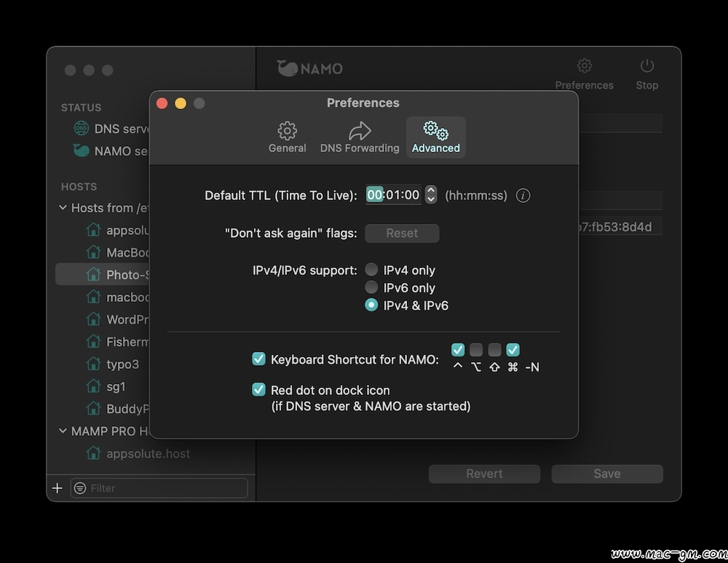Select the sg1 host
This screenshot has height=563, width=728.
(x=116, y=386)
